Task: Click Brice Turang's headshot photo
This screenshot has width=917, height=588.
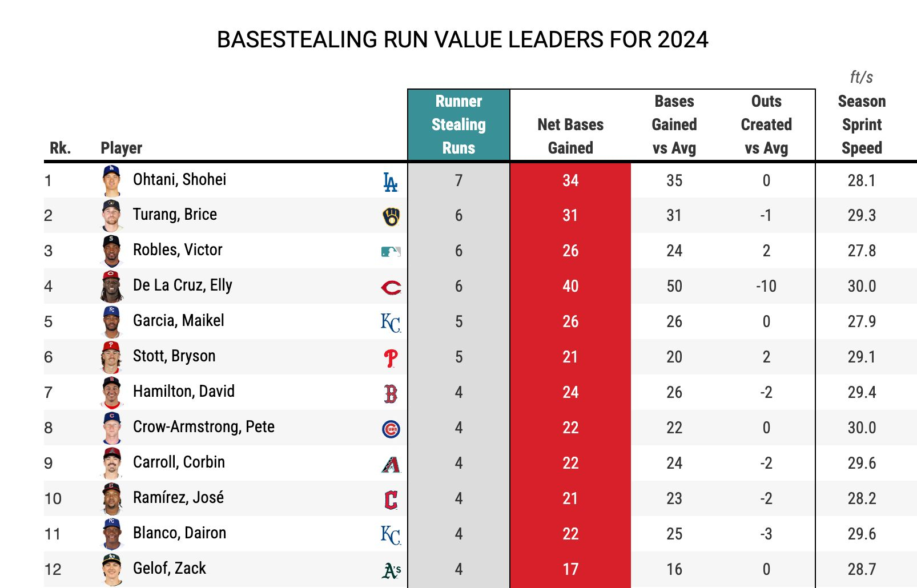Action: click(x=112, y=215)
